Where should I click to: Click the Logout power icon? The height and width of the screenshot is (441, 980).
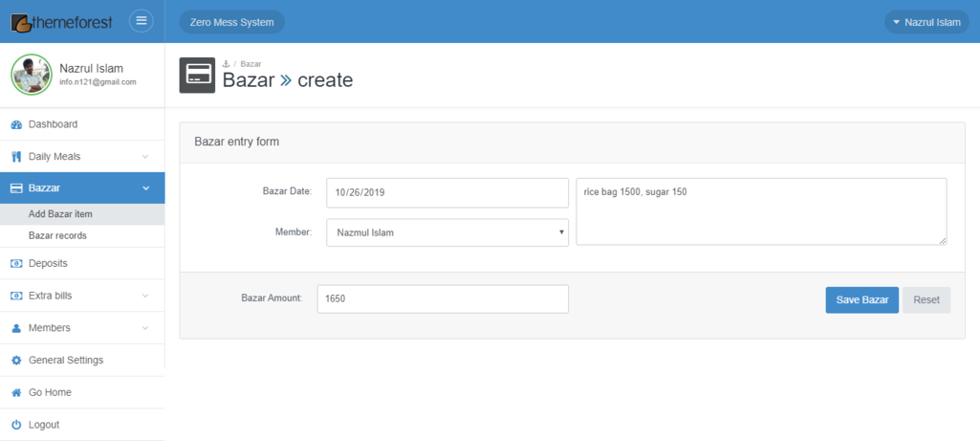point(16,425)
